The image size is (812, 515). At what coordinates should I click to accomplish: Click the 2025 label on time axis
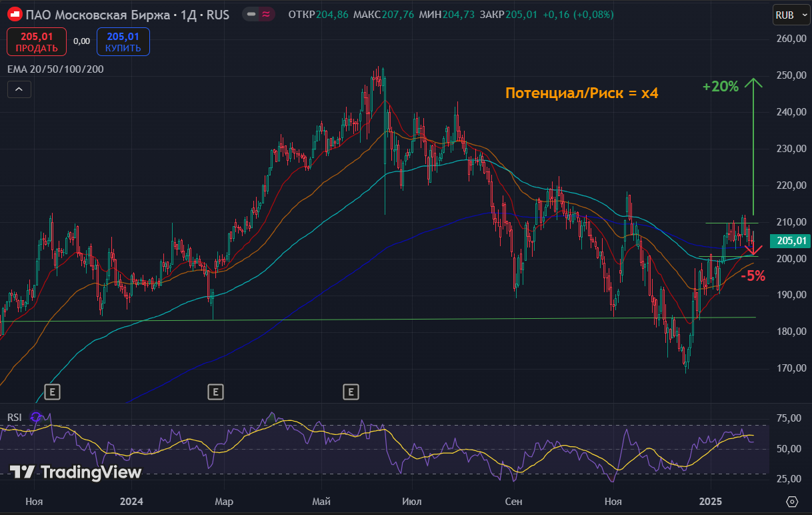tap(710, 502)
